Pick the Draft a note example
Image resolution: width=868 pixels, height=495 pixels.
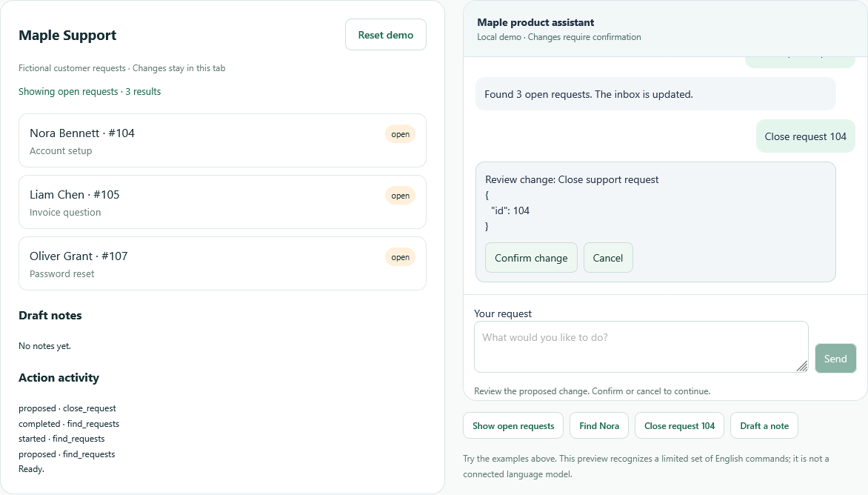pos(764,426)
